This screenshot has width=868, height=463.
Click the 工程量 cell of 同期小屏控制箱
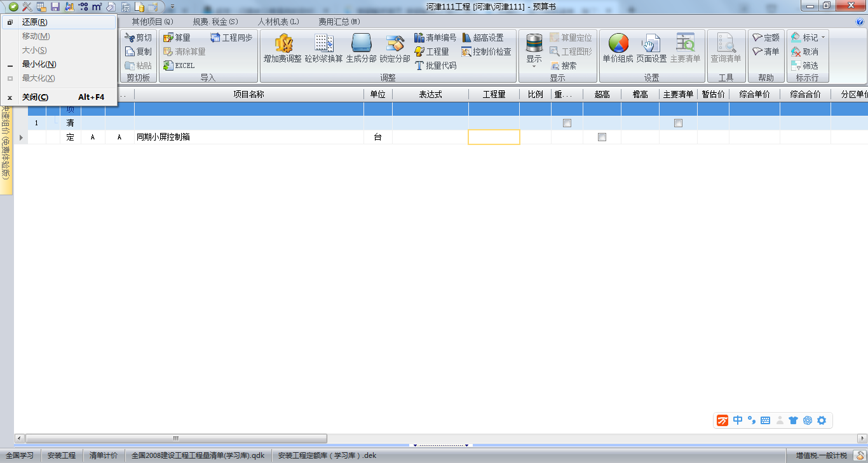(494, 137)
